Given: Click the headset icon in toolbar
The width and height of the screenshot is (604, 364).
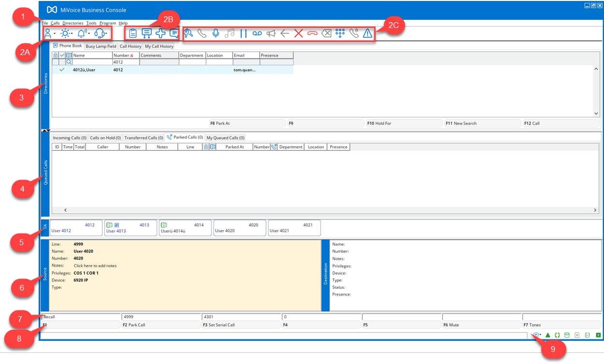Looking at the screenshot, I should click(x=99, y=33).
